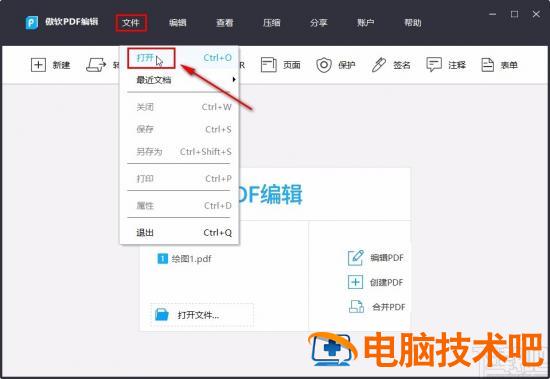This screenshot has height=379, width=550.
Task: Open the 查看 menu
Action: coord(224,23)
